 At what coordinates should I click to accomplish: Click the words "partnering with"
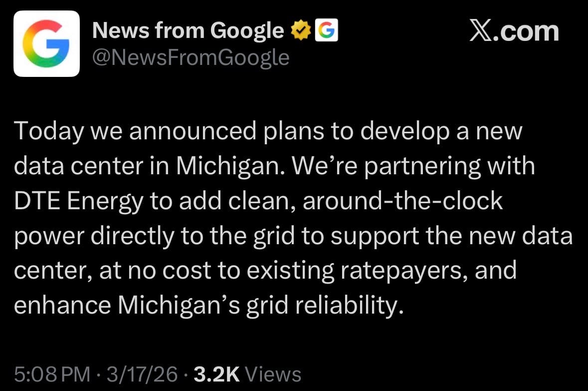coord(449,166)
